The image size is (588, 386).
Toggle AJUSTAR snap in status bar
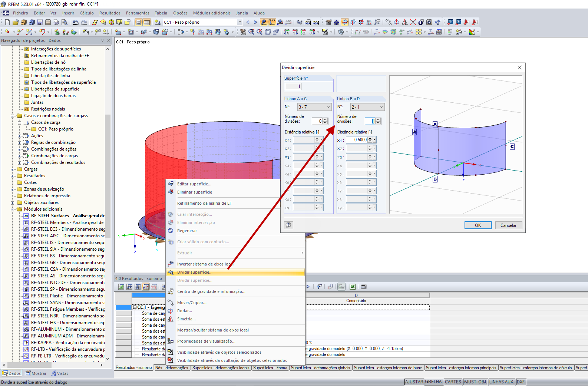pos(414,382)
